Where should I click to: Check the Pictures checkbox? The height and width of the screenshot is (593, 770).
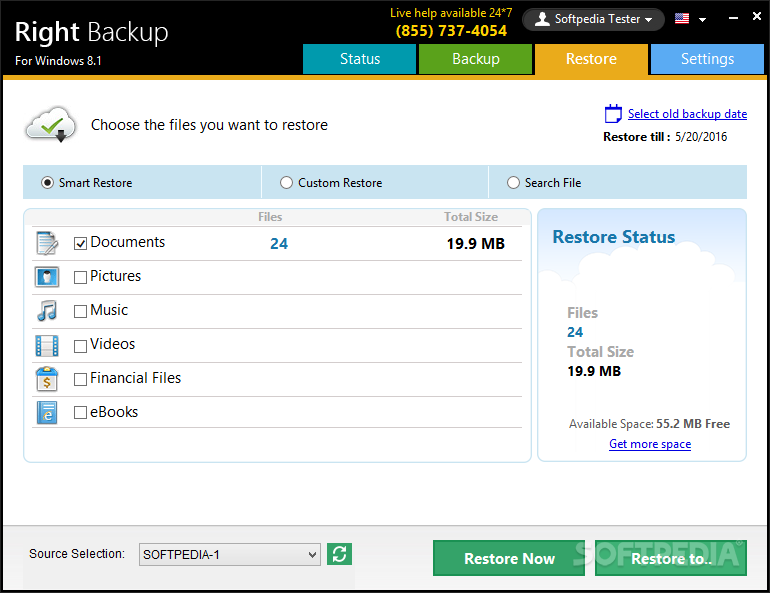point(80,277)
